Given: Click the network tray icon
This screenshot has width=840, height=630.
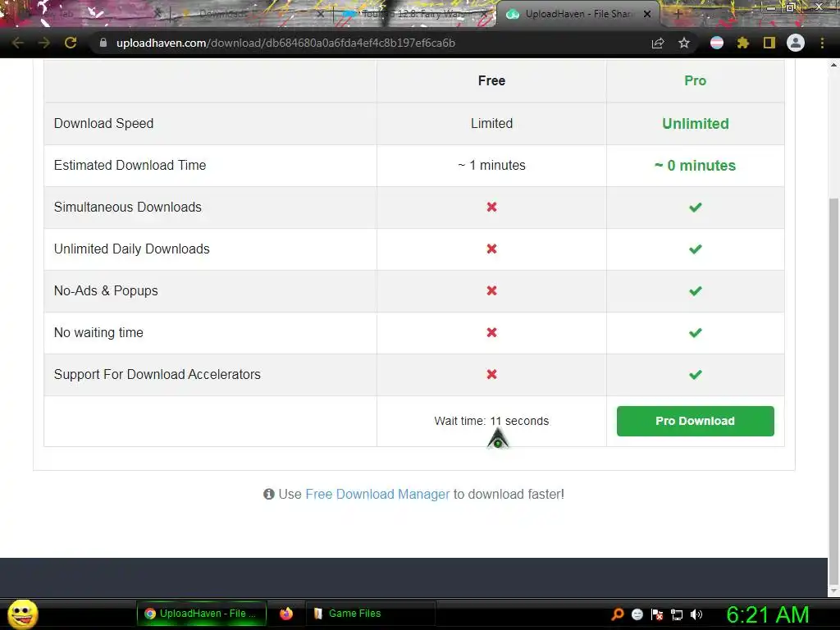Looking at the screenshot, I should coord(677,614).
